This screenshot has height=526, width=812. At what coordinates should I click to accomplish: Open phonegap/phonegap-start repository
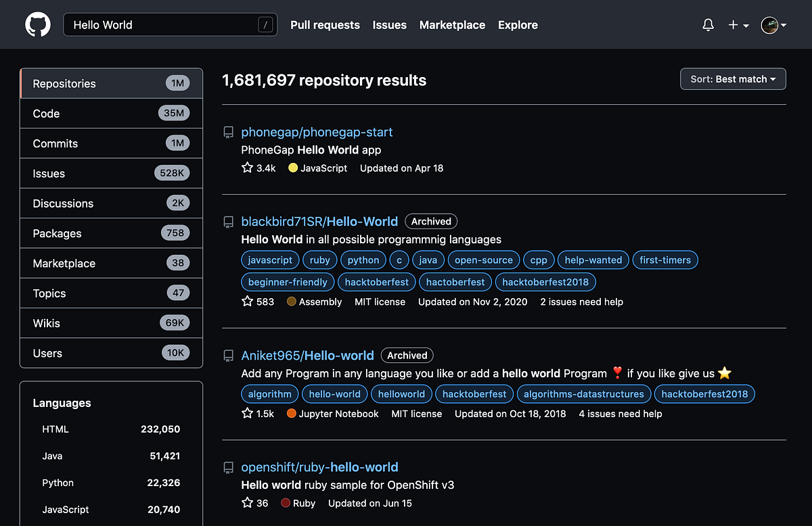[x=317, y=132]
